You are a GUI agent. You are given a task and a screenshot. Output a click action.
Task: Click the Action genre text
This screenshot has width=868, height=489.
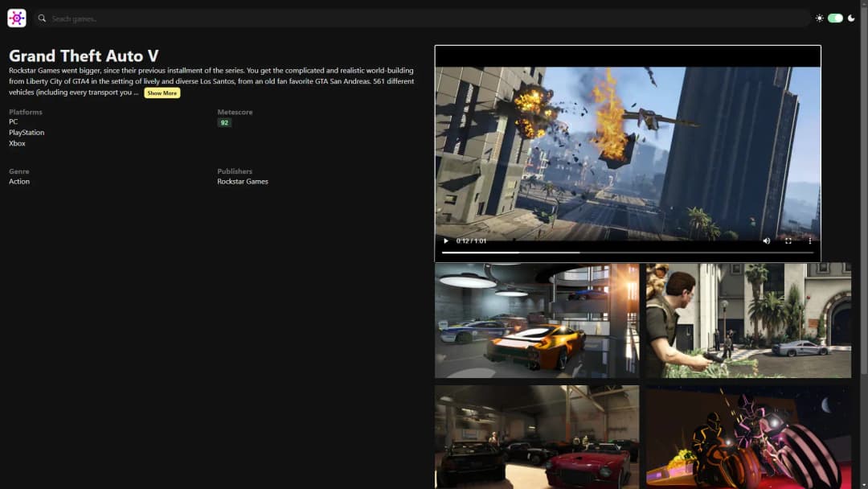[x=19, y=182]
